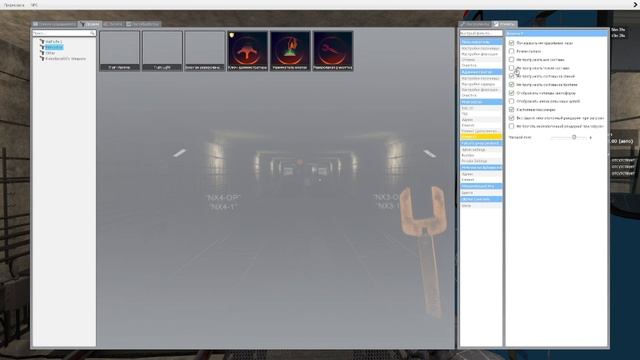Switch to the Утилиты tab

504,24
